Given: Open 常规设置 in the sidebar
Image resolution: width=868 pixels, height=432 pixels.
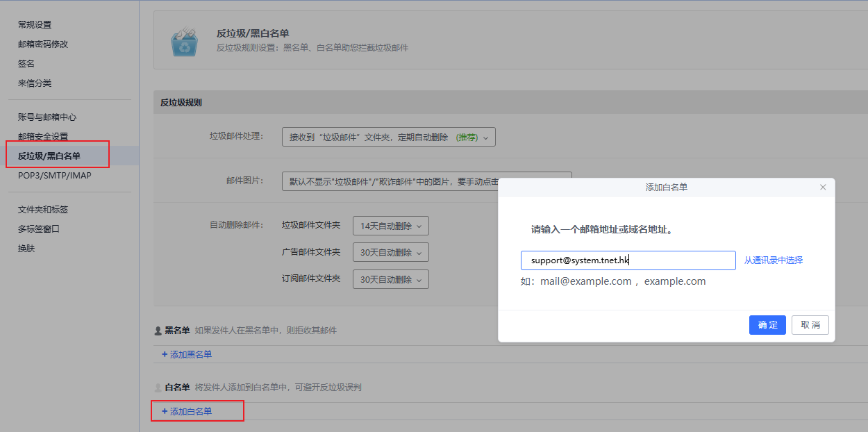Looking at the screenshot, I should point(35,25).
